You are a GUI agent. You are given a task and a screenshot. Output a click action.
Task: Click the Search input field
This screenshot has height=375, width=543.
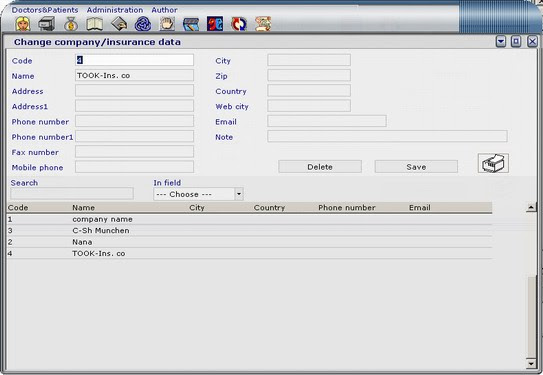(72, 194)
